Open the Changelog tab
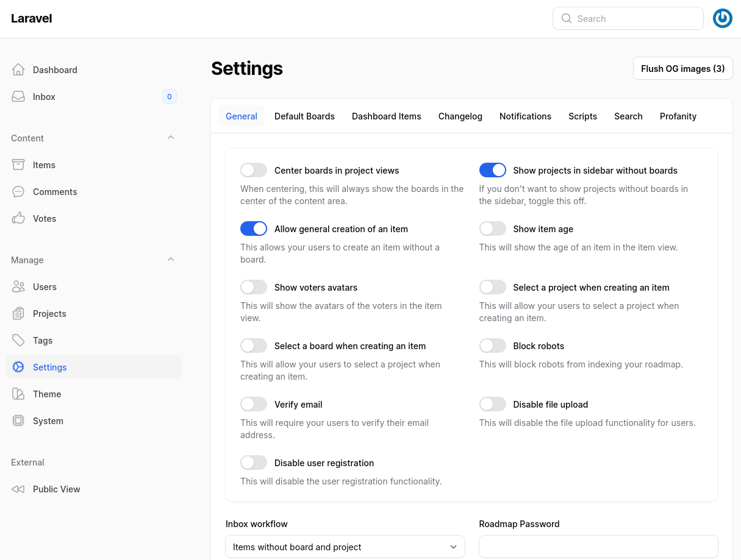The image size is (741, 560). [460, 116]
